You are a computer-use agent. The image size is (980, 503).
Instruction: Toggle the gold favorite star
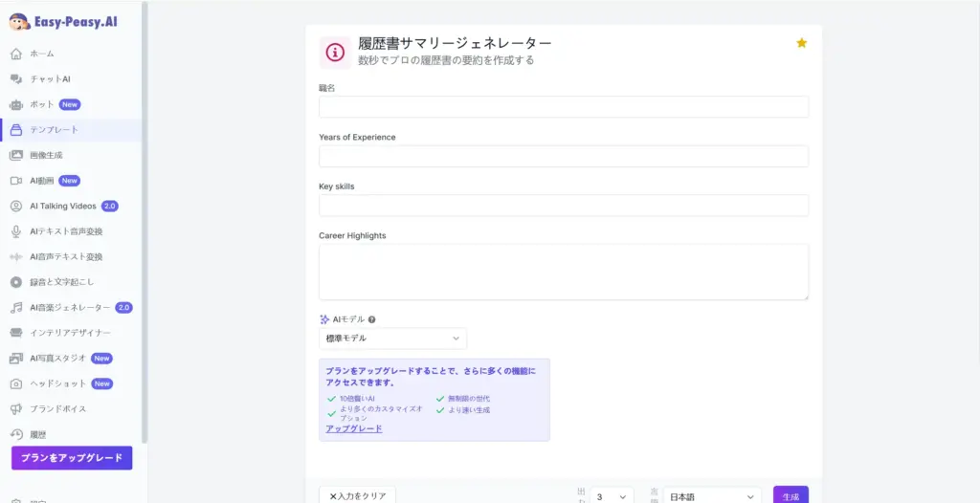coord(801,43)
